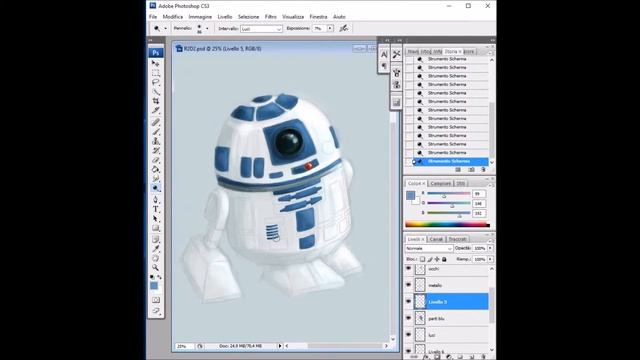Hide the luci layer
The width and height of the screenshot is (640, 360).
pos(409,334)
